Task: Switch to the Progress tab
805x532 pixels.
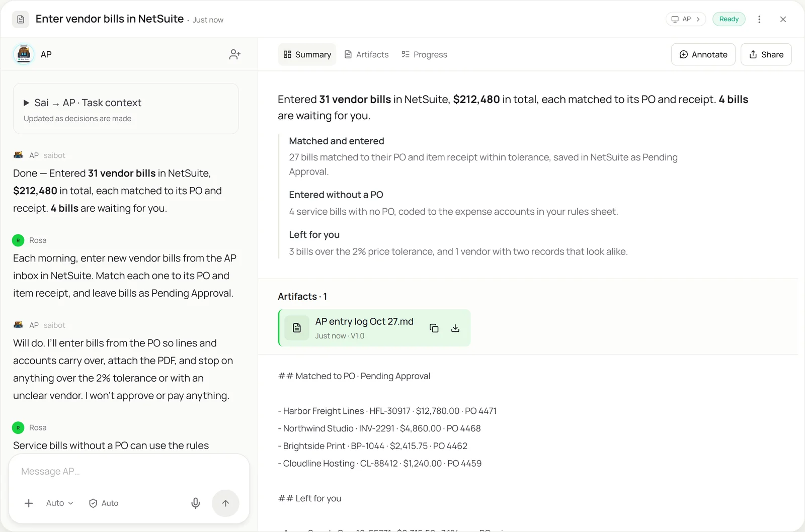Action: click(425, 54)
